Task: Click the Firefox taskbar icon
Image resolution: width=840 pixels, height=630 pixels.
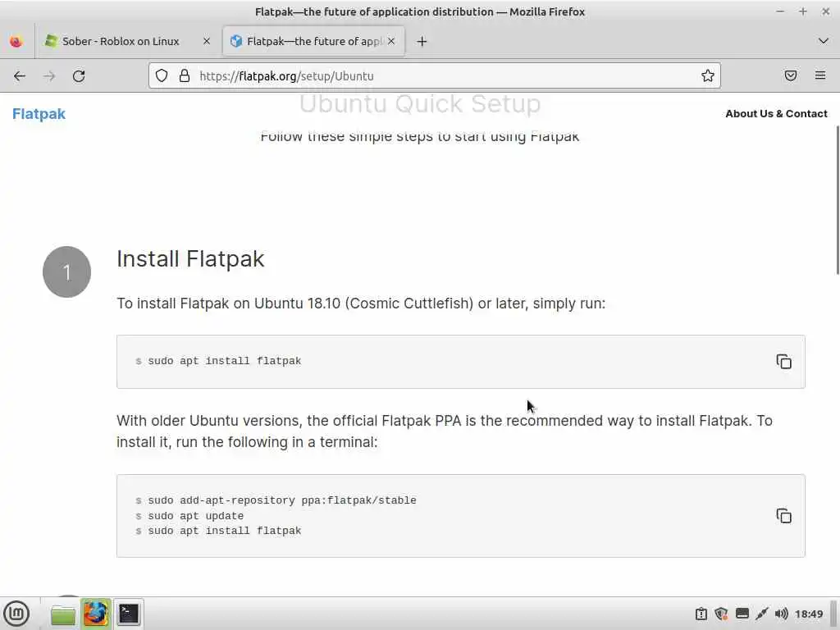Action: point(96,614)
